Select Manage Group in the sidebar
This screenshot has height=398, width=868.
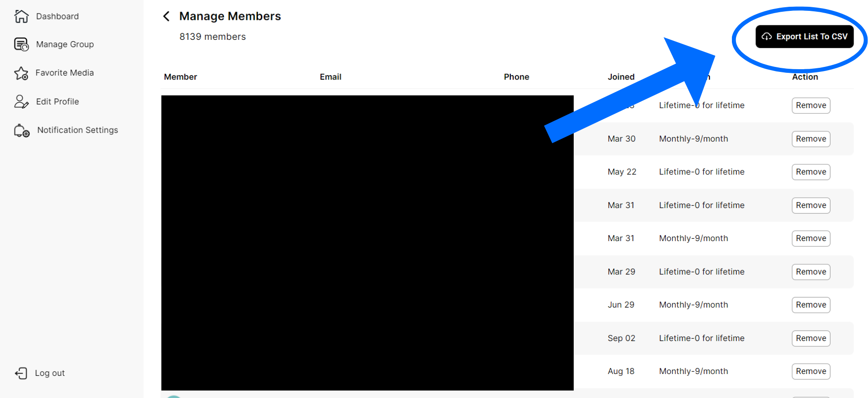pos(65,44)
